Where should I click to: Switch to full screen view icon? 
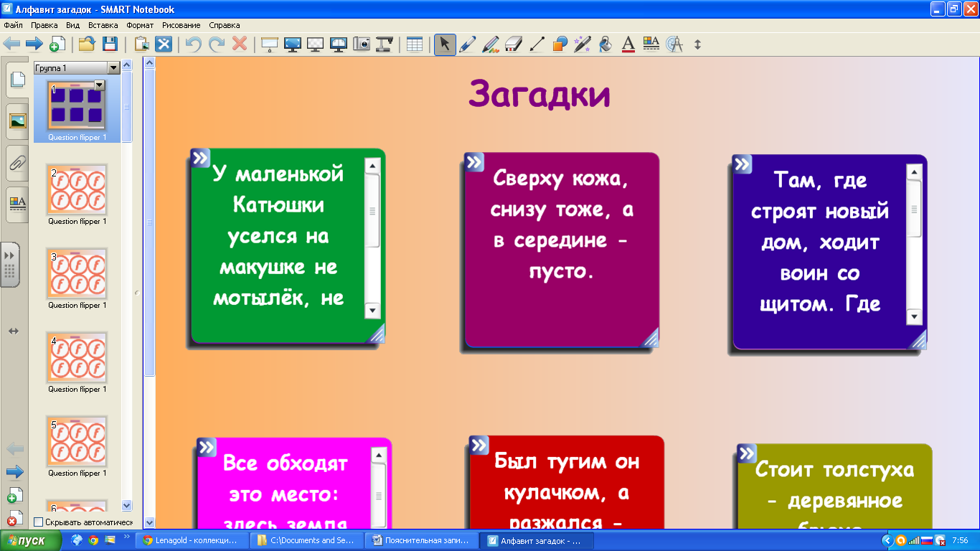pos(292,44)
